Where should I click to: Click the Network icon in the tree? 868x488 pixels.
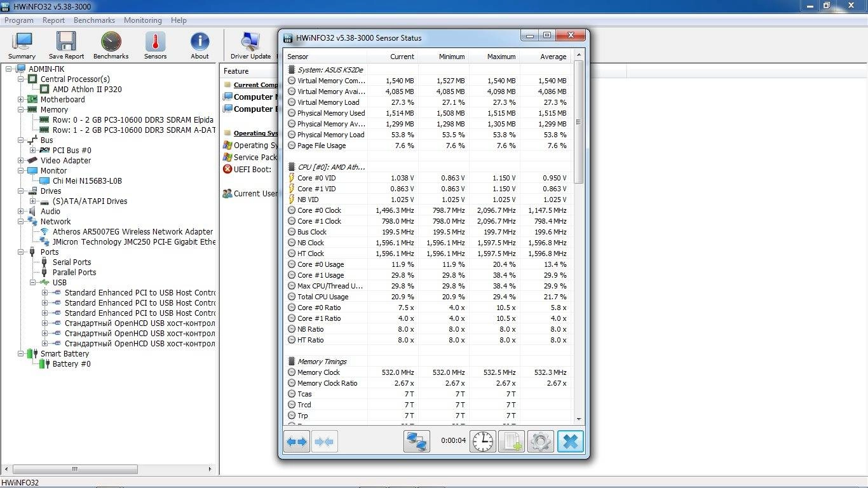[x=32, y=221]
